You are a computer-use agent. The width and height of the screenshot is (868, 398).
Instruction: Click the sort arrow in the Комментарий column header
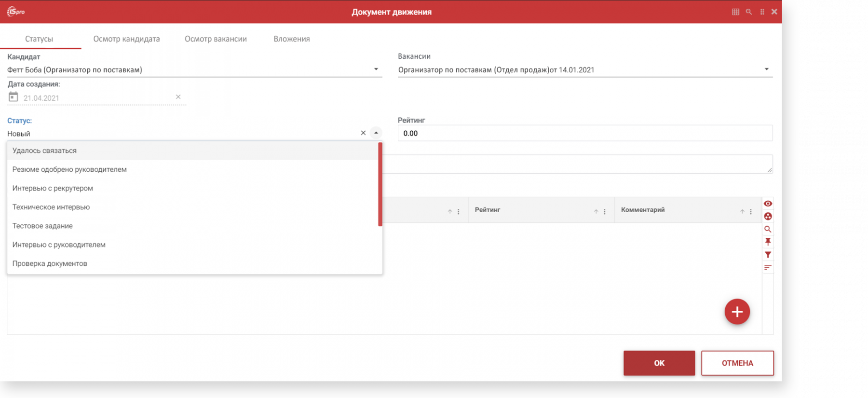(742, 211)
